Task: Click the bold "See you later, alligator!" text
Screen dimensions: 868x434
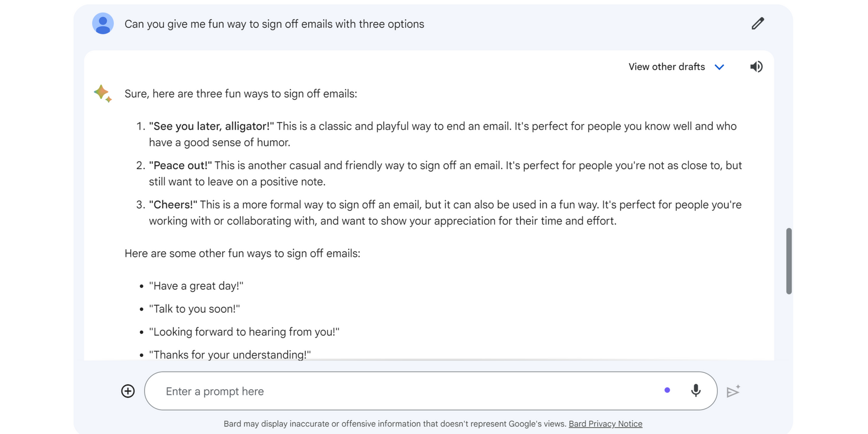Action: tap(211, 126)
